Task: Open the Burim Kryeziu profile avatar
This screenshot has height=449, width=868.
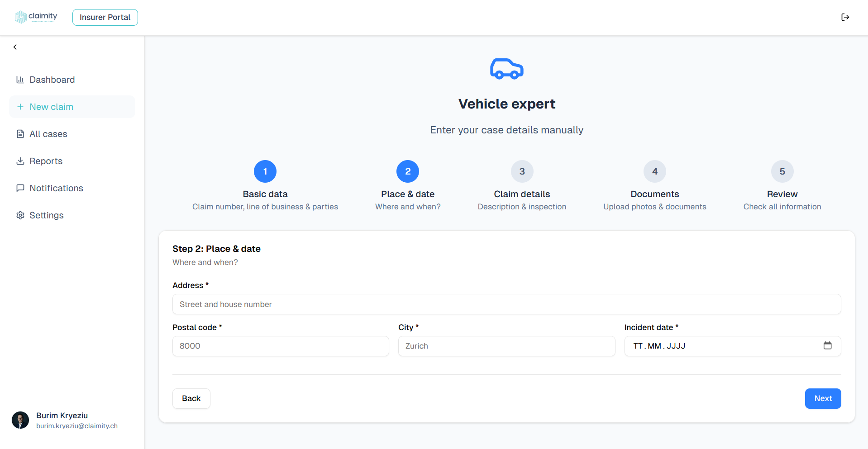Action: tap(20, 420)
